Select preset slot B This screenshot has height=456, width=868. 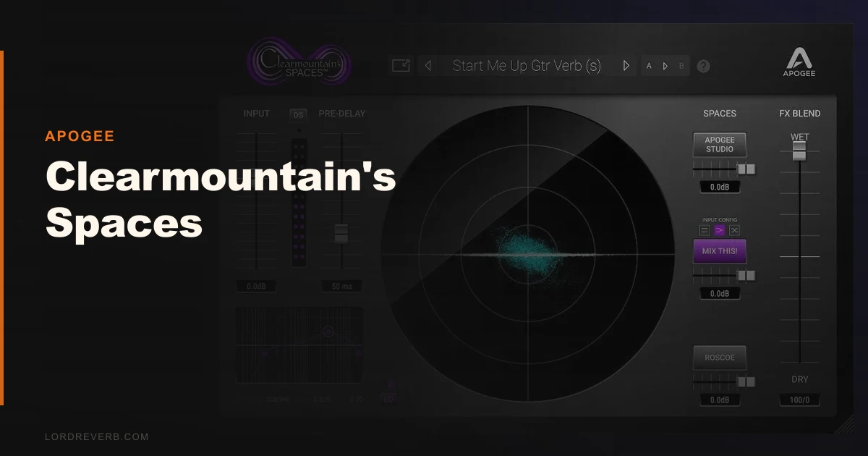681,66
